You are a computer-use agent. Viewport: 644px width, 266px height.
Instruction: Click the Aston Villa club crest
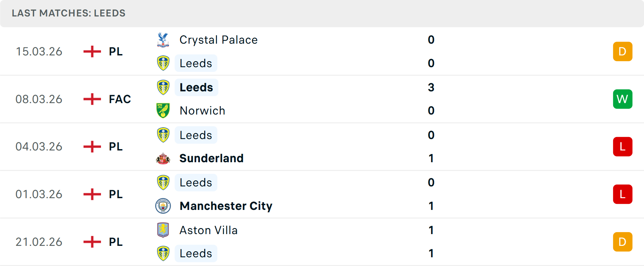tap(163, 230)
